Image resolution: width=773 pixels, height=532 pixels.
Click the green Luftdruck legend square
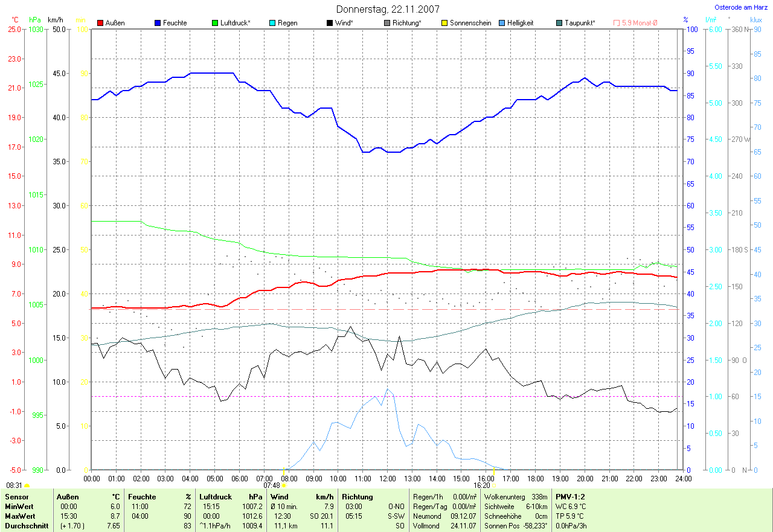pyautogui.click(x=215, y=23)
